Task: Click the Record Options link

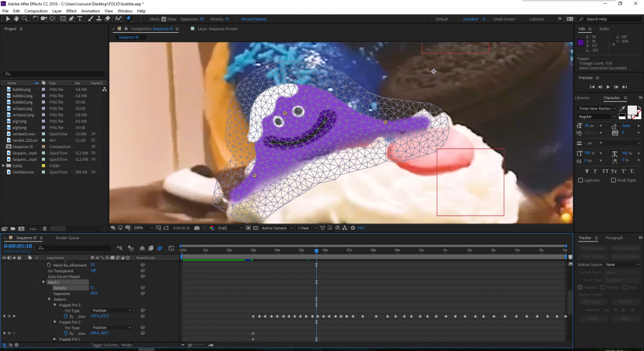Action: pos(254,19)
